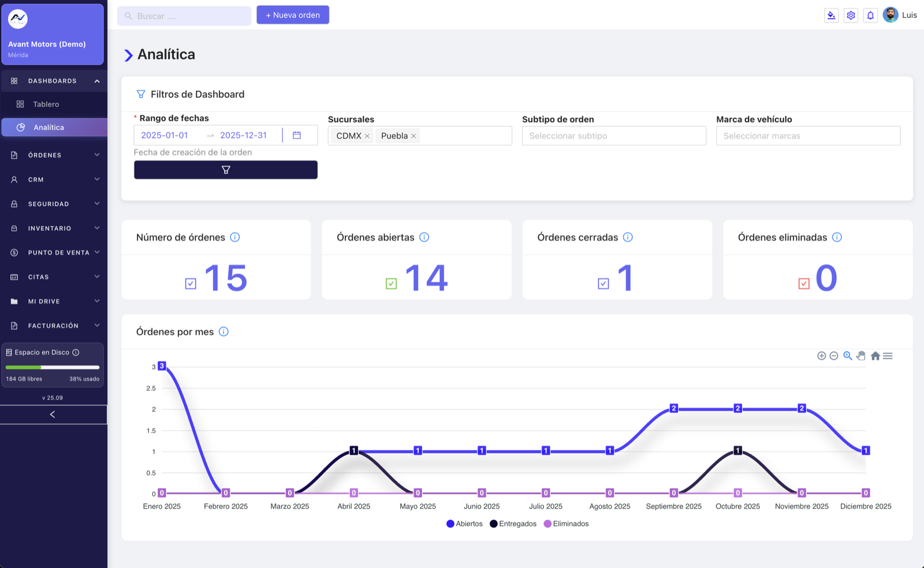
Task: Click the disk space usage progress bar
Action: tap(53, 367)
